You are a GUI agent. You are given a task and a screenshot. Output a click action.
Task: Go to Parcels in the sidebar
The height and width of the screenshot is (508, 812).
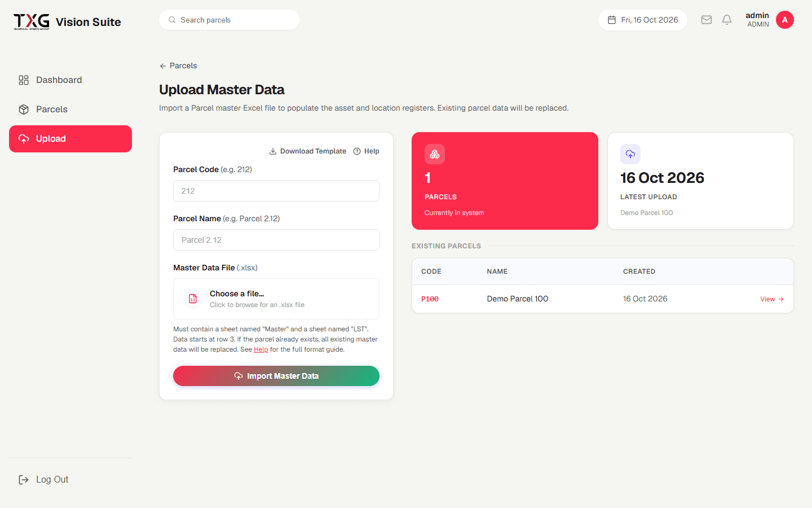tap(70, 110)
